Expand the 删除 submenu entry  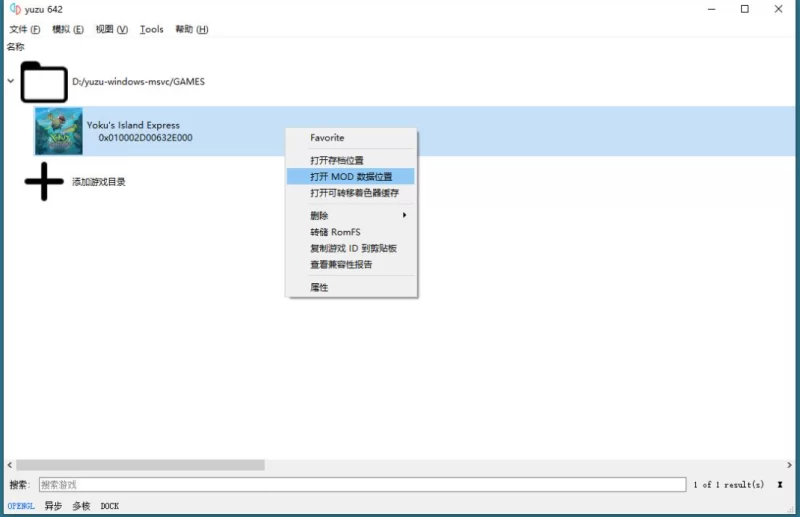(x=351, y=215)
